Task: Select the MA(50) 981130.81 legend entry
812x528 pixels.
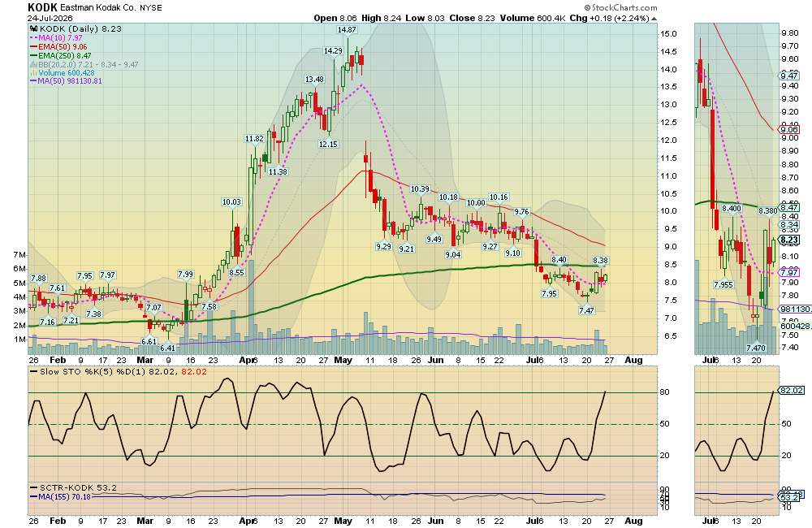Action: tap(66, 81)
